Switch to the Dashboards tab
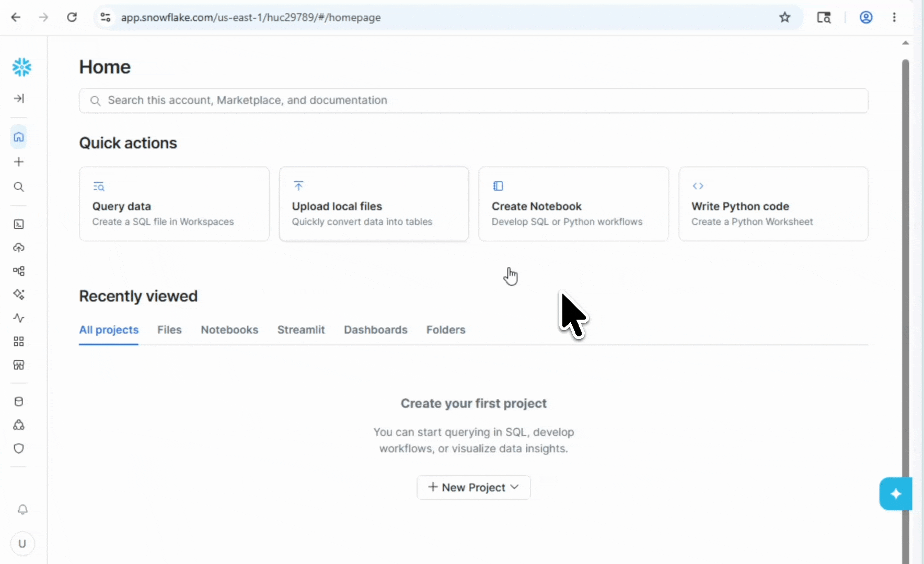The image size is (924, 564). pos(376,330)
